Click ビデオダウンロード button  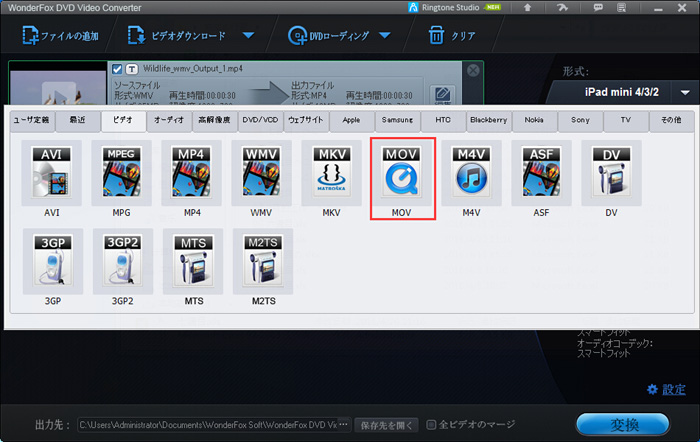177,36
